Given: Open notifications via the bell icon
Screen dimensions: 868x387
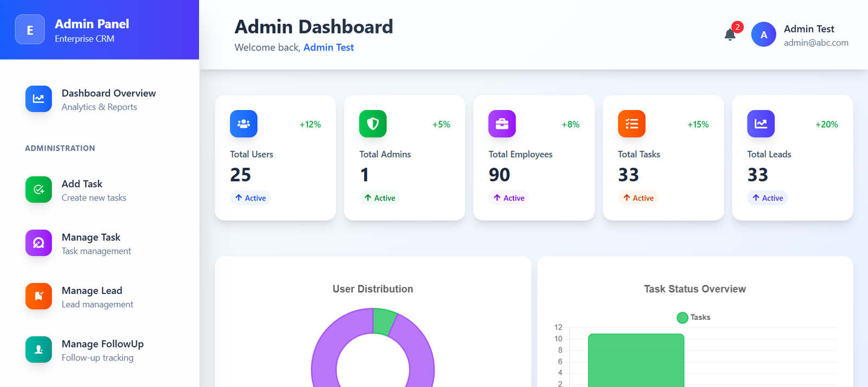Looking at the screenshot, I should tap(730, 35).
